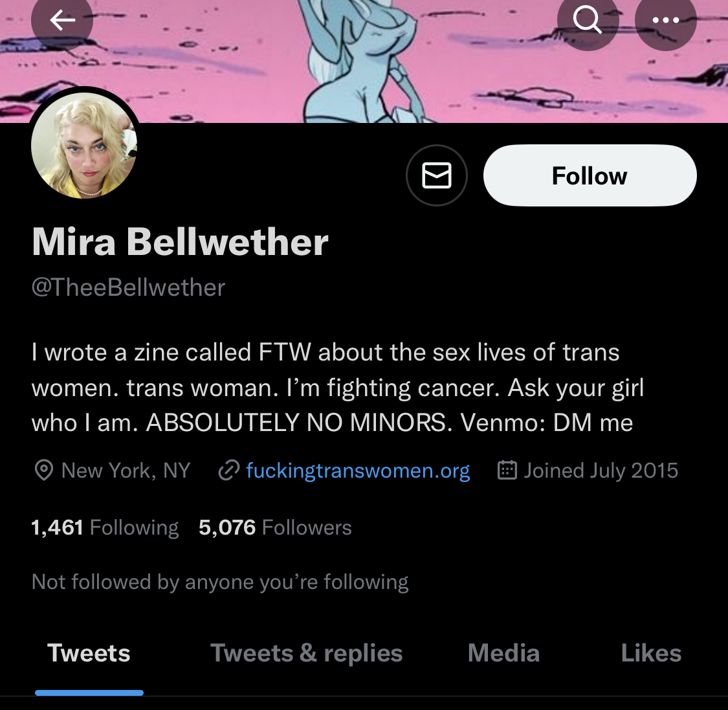Switch to the Tweets tab
728x710 pixels.
89,653
